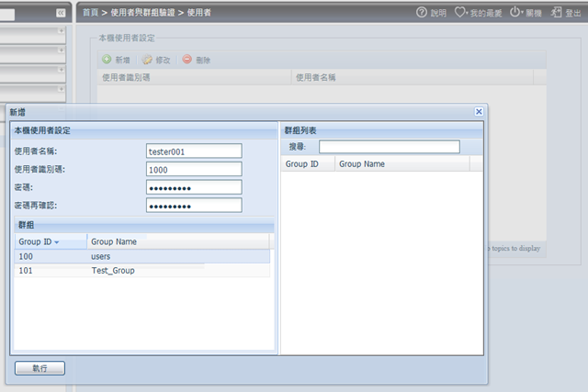Click the Logout icon in the header
This screenshot has height=392, width=588.
(556, 12)
